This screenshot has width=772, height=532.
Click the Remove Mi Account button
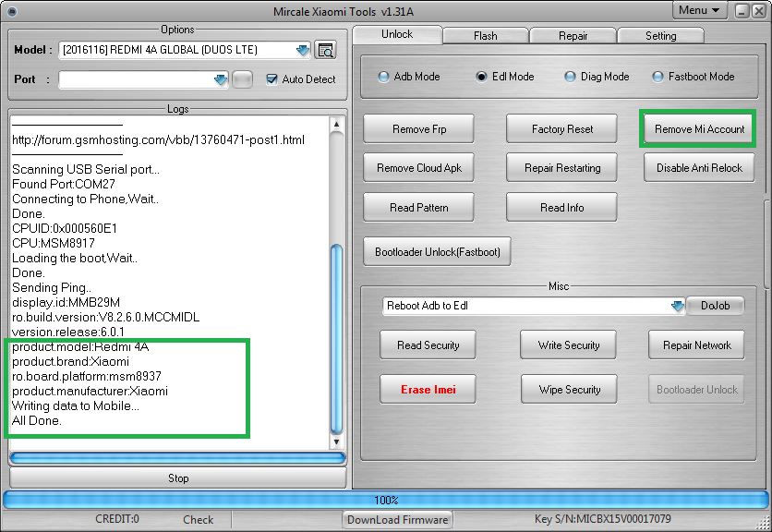coord(699,129)
